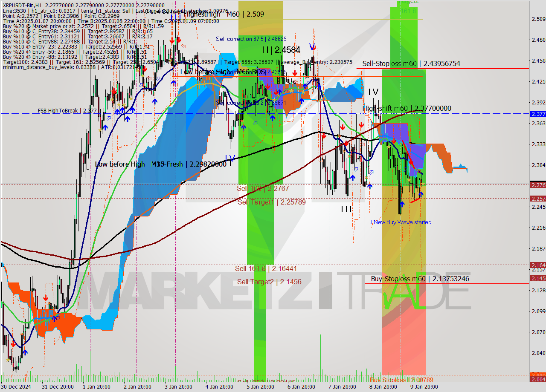Select the Buy-Stoploss m60 | 2.13753246 label
This screenshot has height=392, width=546.
(x=420, y=279)
